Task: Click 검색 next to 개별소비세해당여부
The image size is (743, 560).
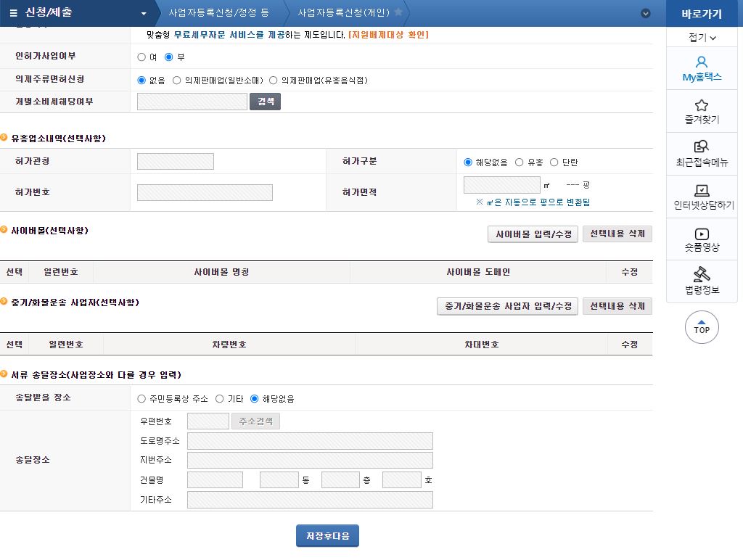Action: click(265, 101)
